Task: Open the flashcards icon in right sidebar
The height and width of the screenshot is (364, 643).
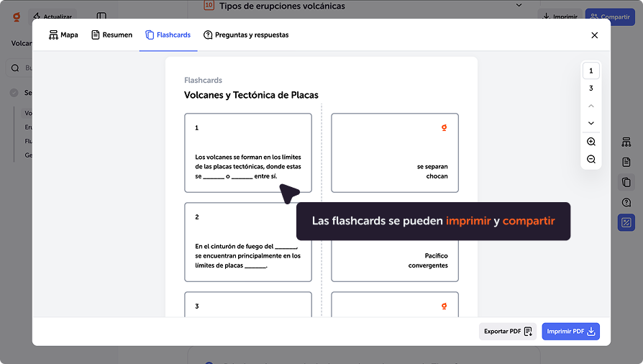Action: click(626, 182)
